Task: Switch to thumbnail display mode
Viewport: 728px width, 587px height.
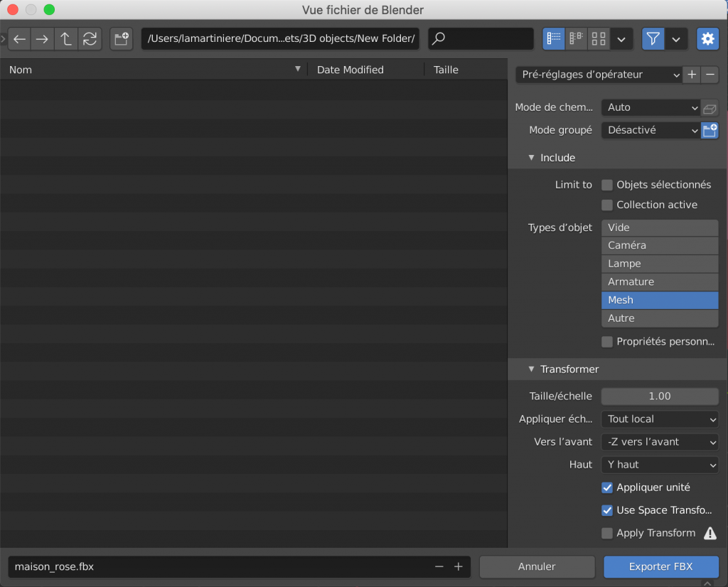Action: [599, 39]
